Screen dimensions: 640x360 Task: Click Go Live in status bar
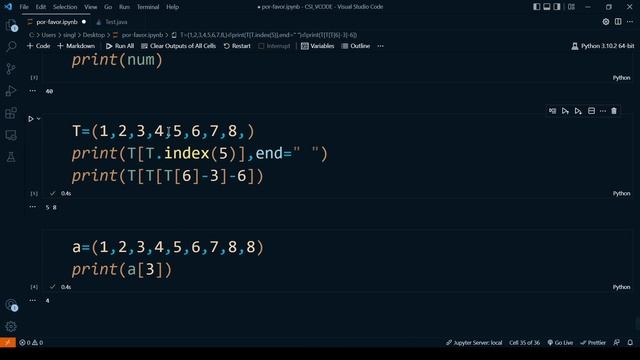coord(560,342)
